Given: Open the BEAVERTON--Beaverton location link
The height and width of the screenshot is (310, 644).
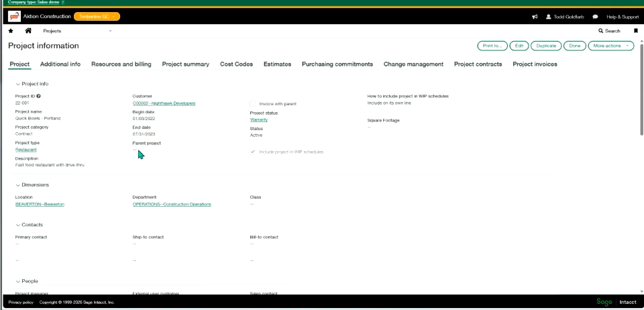Looking at the screenshot, I should (40, 204).
